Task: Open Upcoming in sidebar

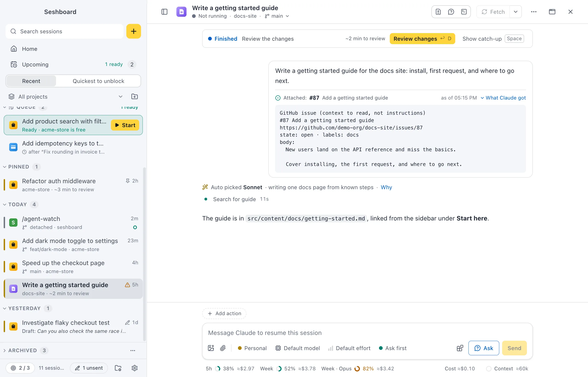Action: (x=73, y=64)
